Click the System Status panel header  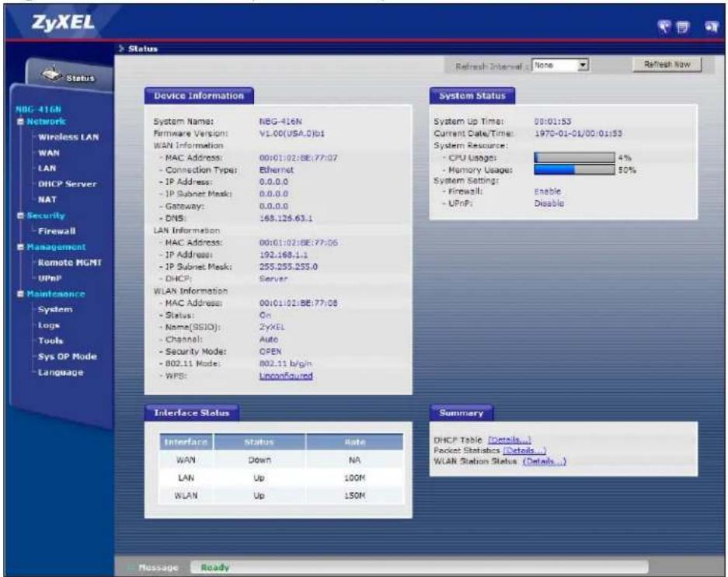pyautogui.click(x=472, y=96)
